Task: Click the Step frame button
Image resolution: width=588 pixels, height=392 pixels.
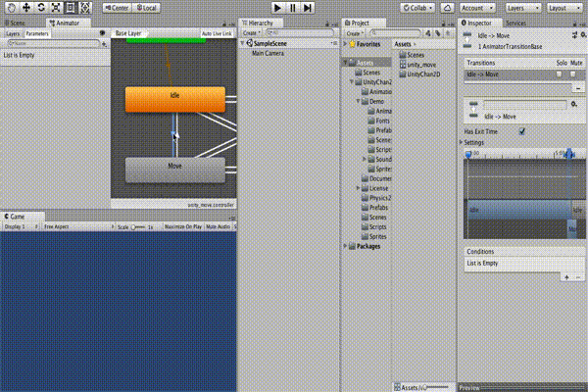Action: point(308,7)
